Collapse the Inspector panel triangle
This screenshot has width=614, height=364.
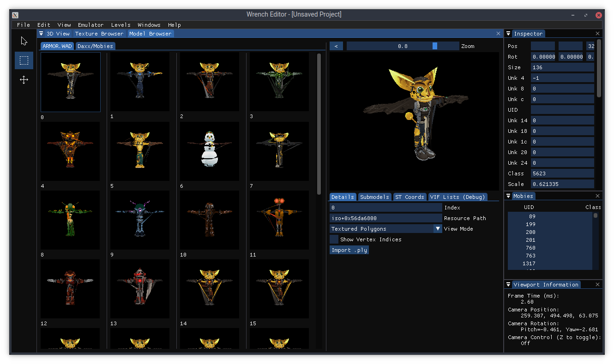coord(508,34)
